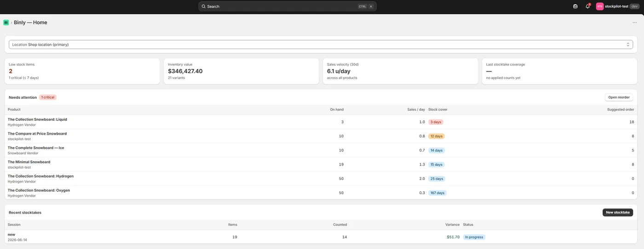Click the 1 critical badge
644x249 pixels.
coord(47,97)
